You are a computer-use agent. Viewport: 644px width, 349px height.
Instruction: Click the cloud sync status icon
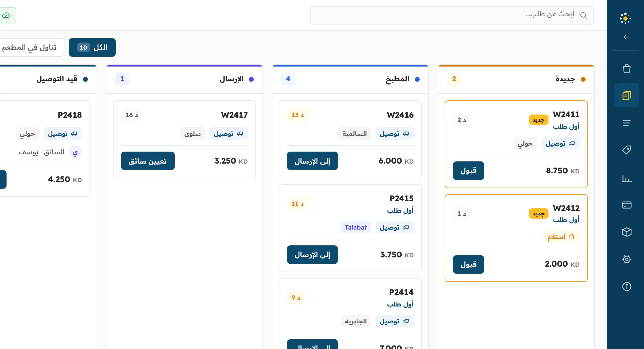coord(6,15)
